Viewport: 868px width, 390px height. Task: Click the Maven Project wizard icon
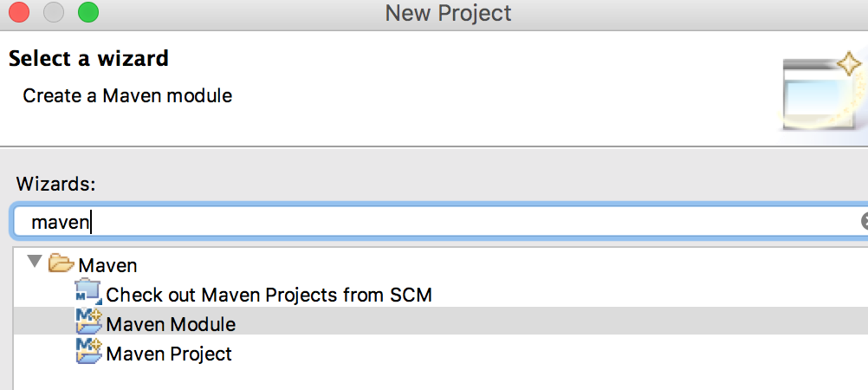(88, 352)
